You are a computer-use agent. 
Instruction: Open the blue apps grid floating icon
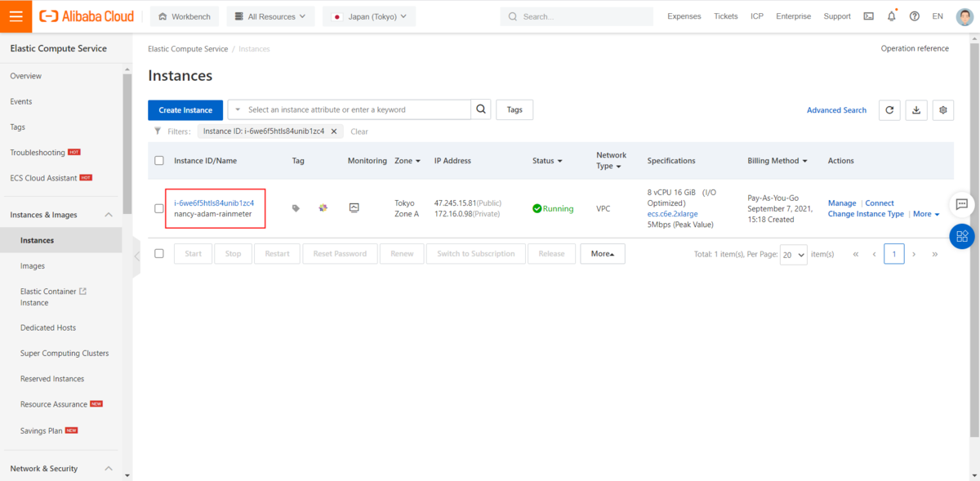[962, 236]
